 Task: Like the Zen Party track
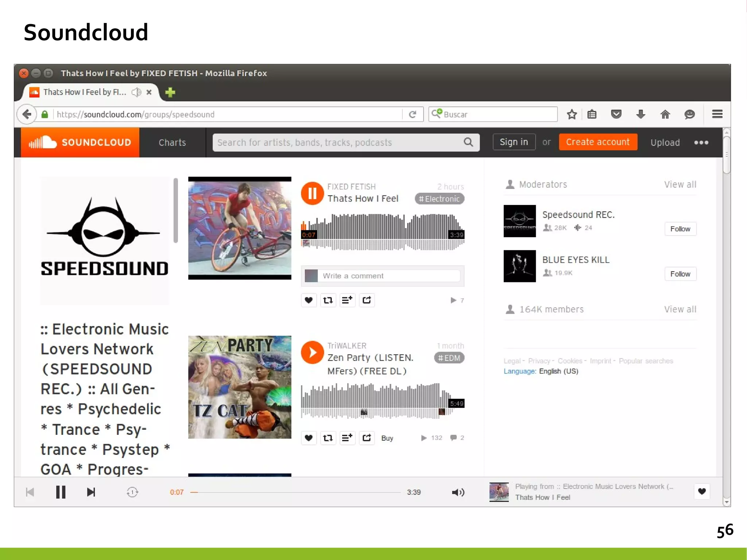pos(309,438)
